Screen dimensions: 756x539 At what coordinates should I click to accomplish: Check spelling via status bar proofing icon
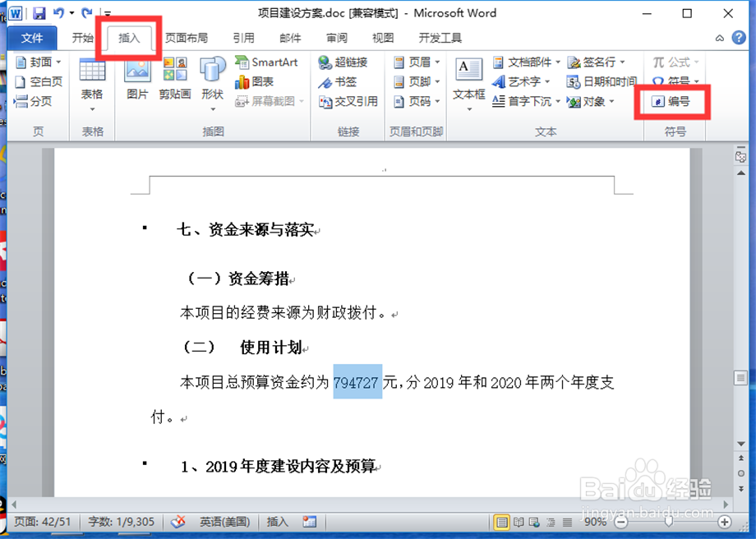(178, 521)
